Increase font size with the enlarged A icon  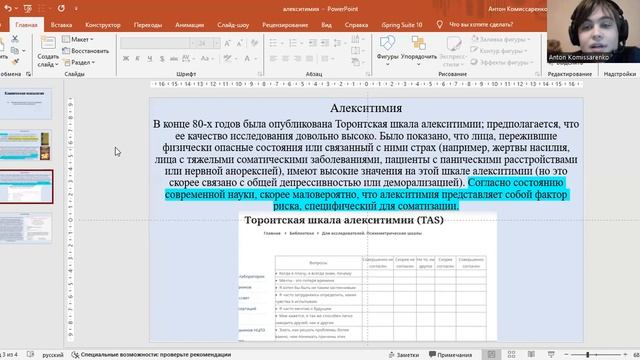click(227, 43)
